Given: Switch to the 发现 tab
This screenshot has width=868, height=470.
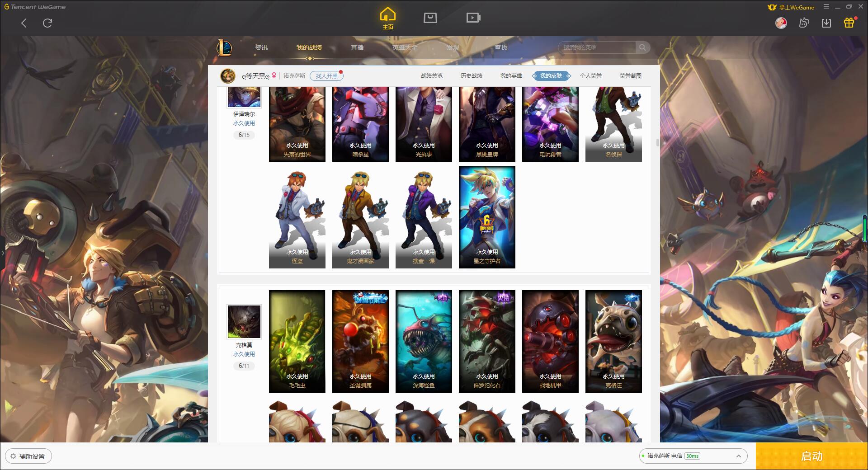Looking at the screenshot, I should pyautogui.click(x=453, y=47).
